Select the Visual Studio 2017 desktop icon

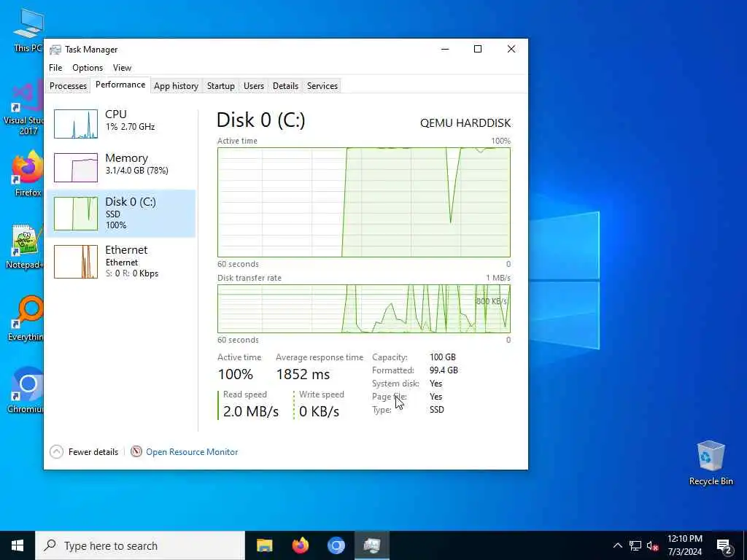(23, 109)
